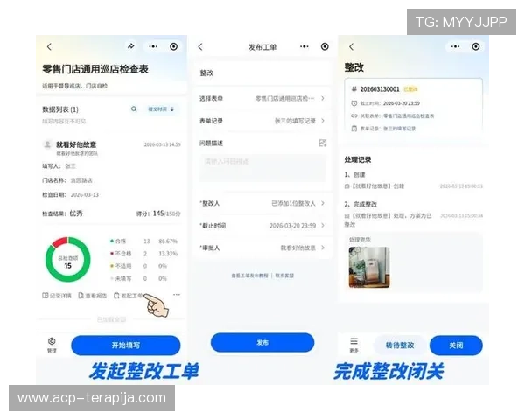Expand the 审批人 row
Image resolution: width=525 pixels, height=420 pixels.
tap(262, 248)
